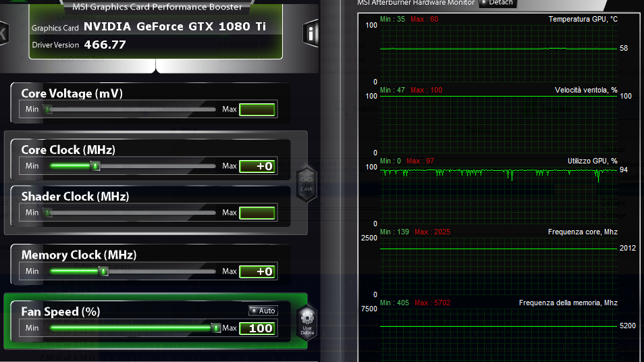
Task: Adjust the Shader Clock slider handle
Action: [x=49, y=213]
